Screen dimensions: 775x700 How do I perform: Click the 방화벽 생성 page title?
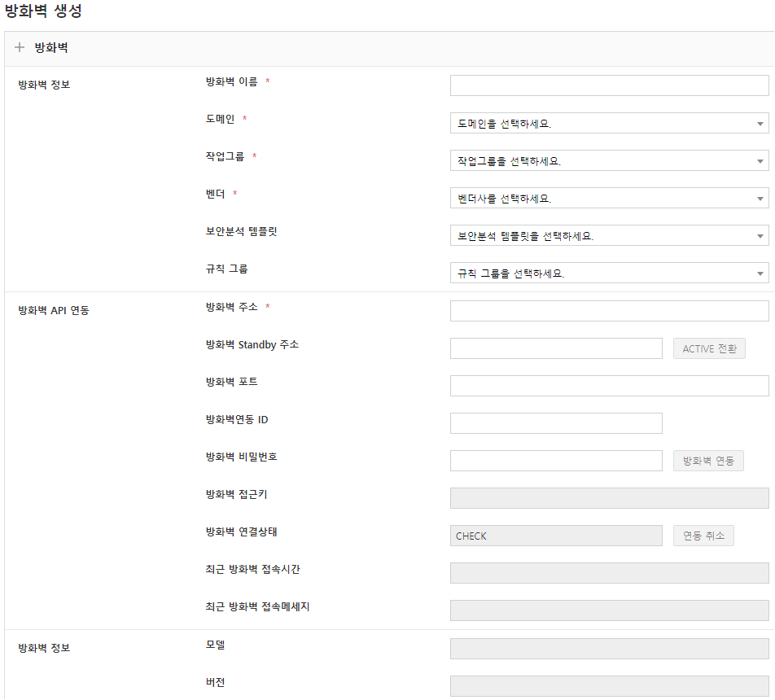(43, 11)
